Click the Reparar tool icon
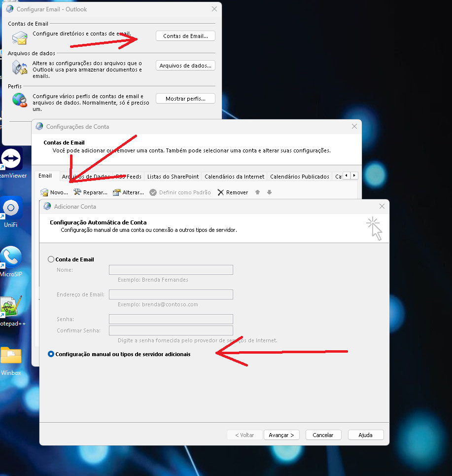Viewport: 452px width, 476px height. click(77, 192)
